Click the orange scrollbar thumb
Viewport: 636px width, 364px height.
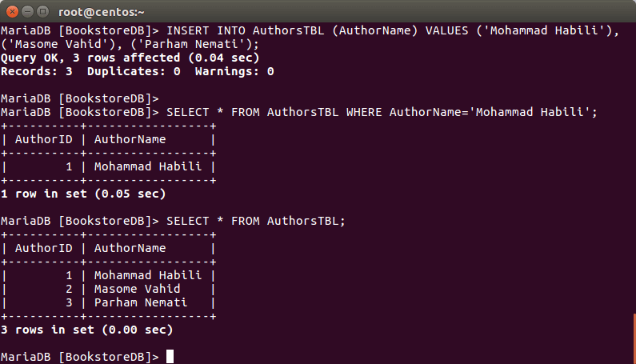[634, 336]
